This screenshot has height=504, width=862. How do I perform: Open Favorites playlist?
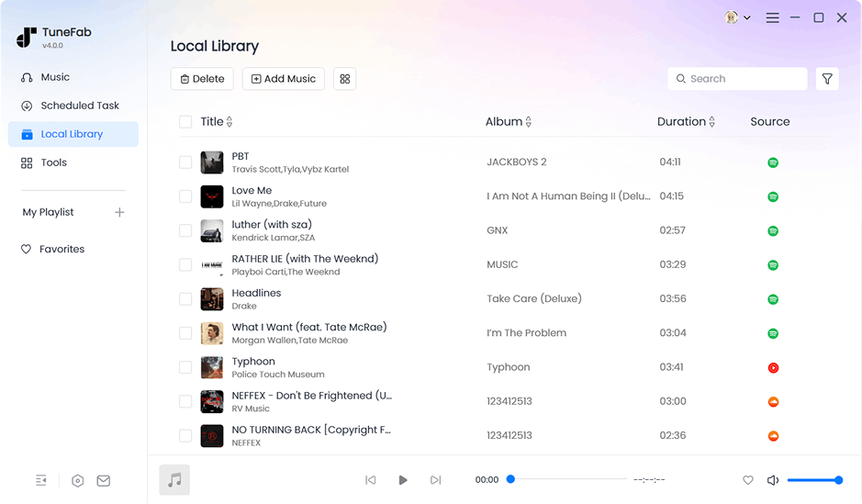[52, 249]
